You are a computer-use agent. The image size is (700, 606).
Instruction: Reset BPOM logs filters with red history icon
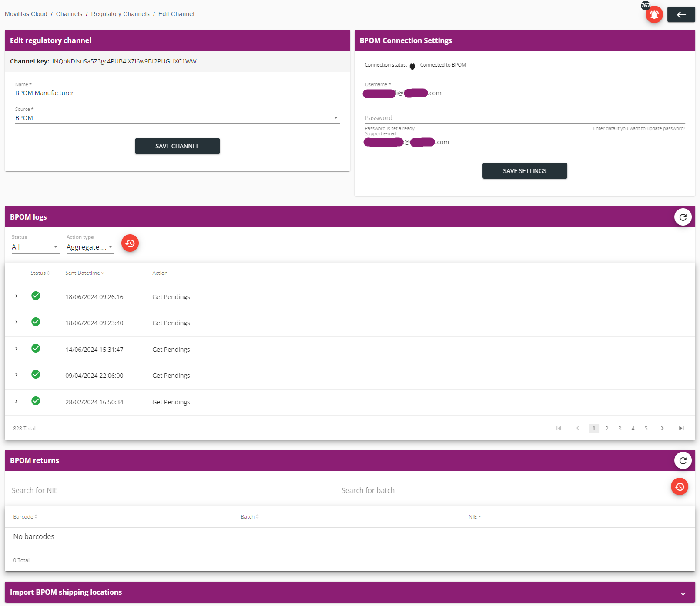tap(130, 243)
